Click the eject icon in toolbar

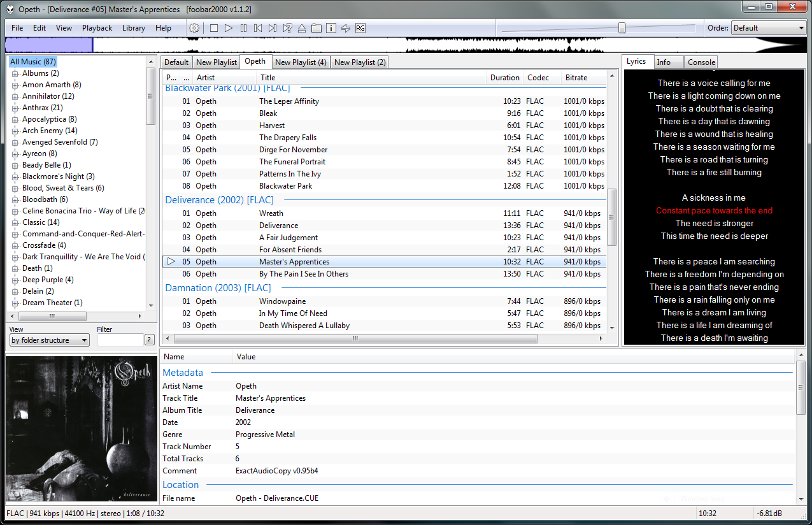click(x=302, y=28)
